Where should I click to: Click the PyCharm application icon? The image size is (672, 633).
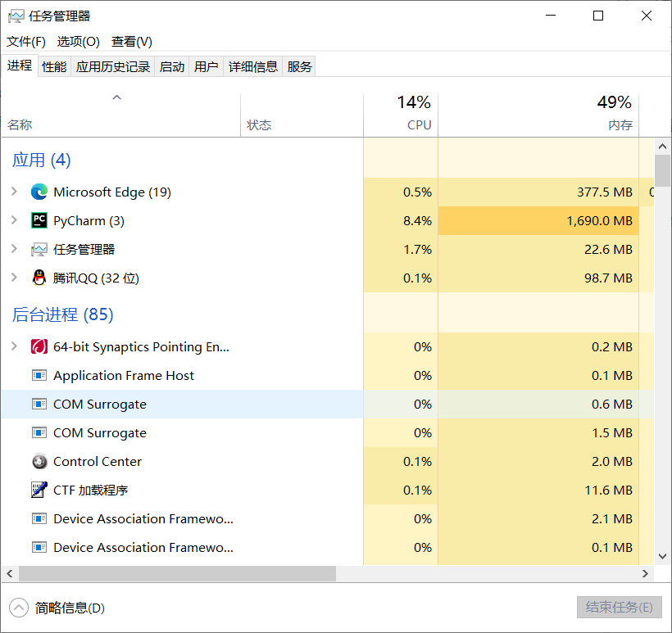click(x=39, y=220)
